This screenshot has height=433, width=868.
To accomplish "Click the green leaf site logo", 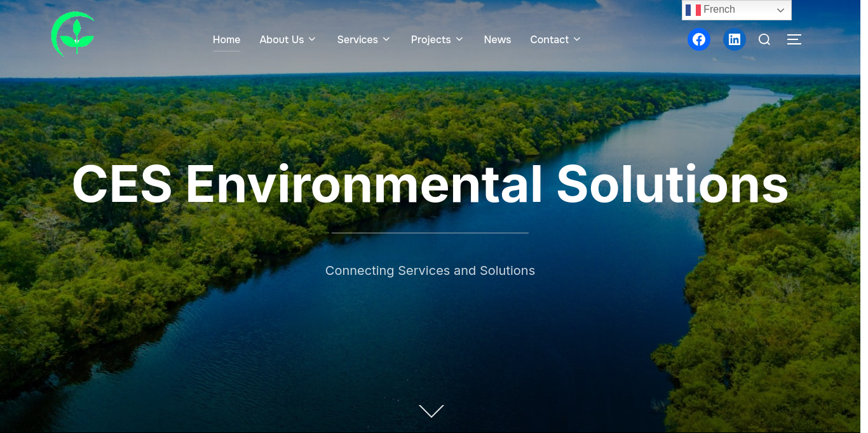I will click(x=73, y=34).
